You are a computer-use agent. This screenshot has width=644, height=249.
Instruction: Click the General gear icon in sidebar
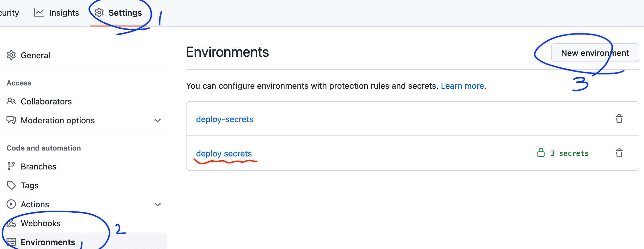(11, 55)
